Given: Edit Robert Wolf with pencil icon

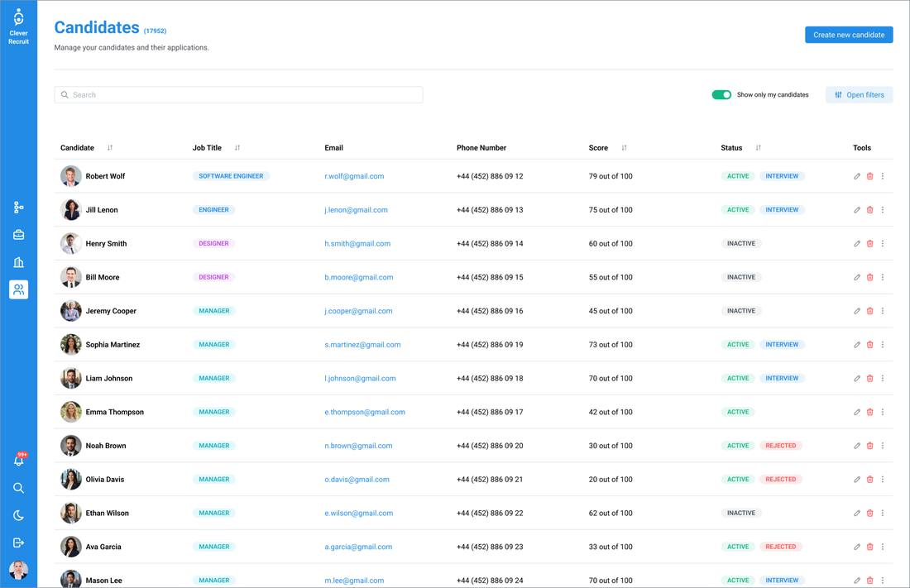Looking at the screenshot, I should pos(856,176).
